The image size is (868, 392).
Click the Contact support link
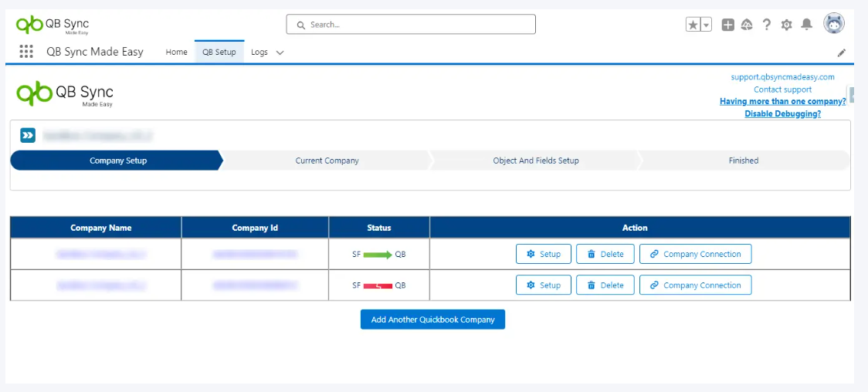(782, 89)
